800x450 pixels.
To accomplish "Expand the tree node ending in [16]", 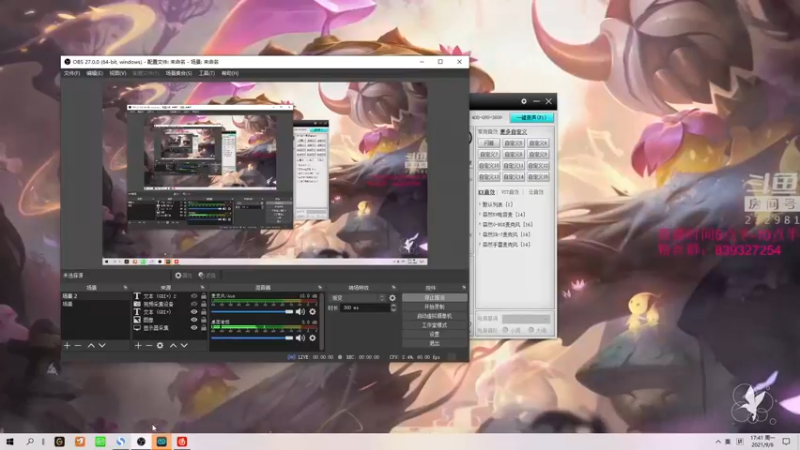I will click(x=480, y=224).
